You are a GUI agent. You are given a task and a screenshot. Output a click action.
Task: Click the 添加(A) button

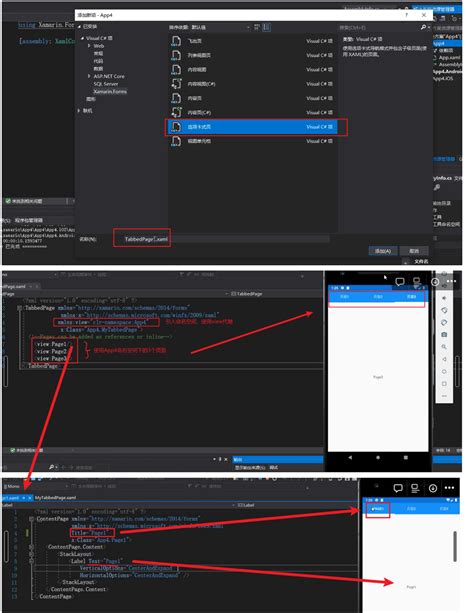coord(383,251)
